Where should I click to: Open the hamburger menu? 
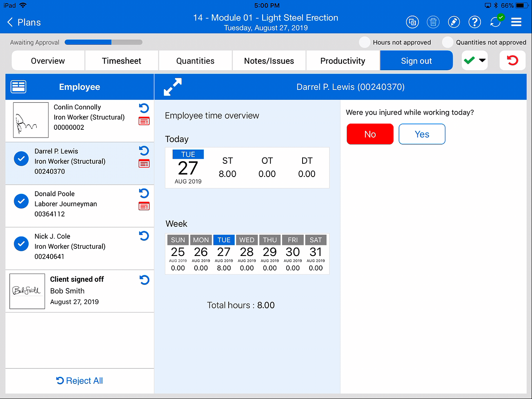[x=516, y=22]
